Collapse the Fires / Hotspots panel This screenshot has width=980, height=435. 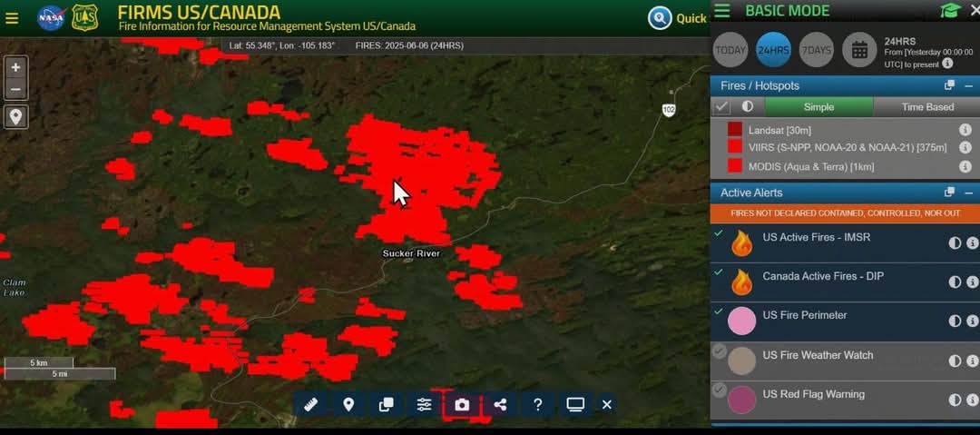(969, 85)
